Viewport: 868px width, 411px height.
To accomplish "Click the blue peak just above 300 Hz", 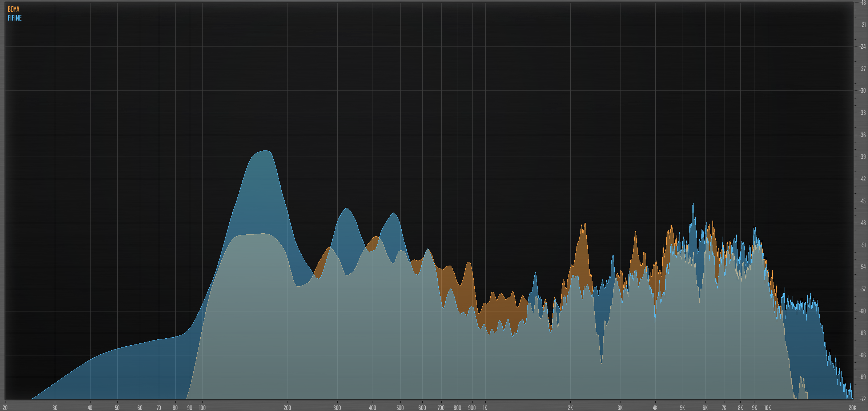I will click(347, 209).
